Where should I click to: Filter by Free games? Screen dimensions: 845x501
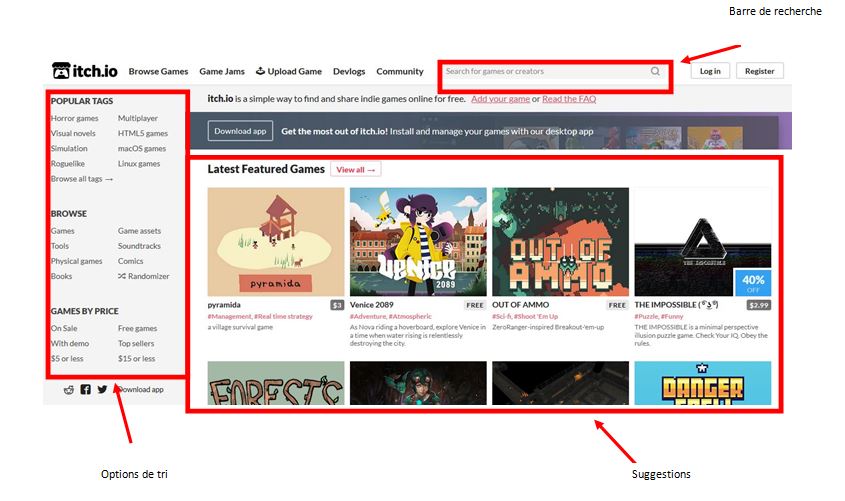coord(137,328)
